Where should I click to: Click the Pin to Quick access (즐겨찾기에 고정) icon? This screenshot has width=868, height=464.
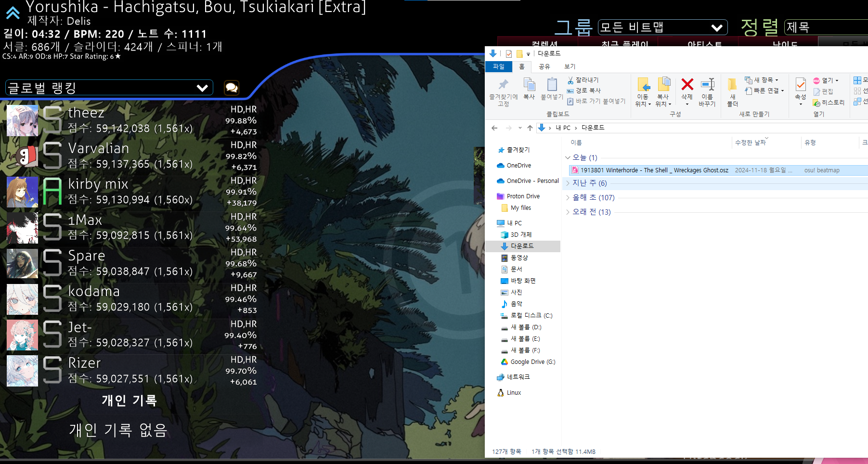click(x=504, y=85)
